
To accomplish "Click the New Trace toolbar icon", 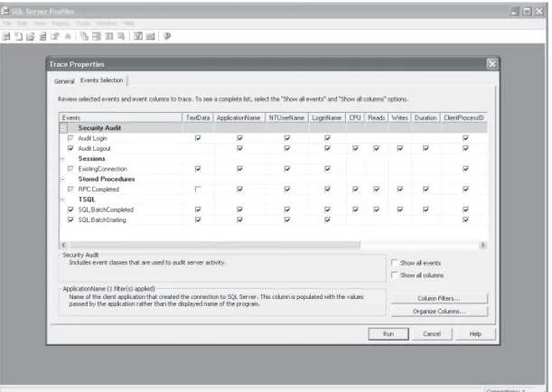I will 6,36.
